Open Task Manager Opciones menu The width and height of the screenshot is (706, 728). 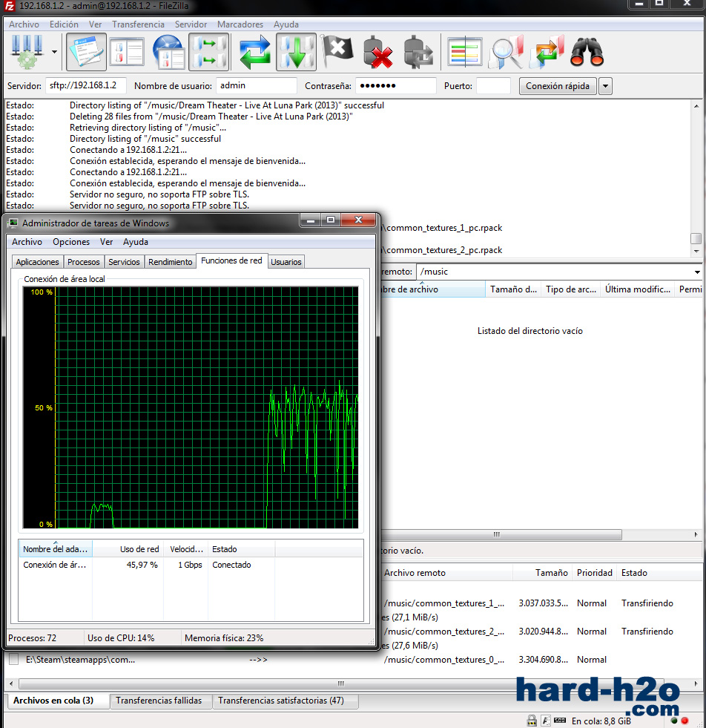click(71, 241)
